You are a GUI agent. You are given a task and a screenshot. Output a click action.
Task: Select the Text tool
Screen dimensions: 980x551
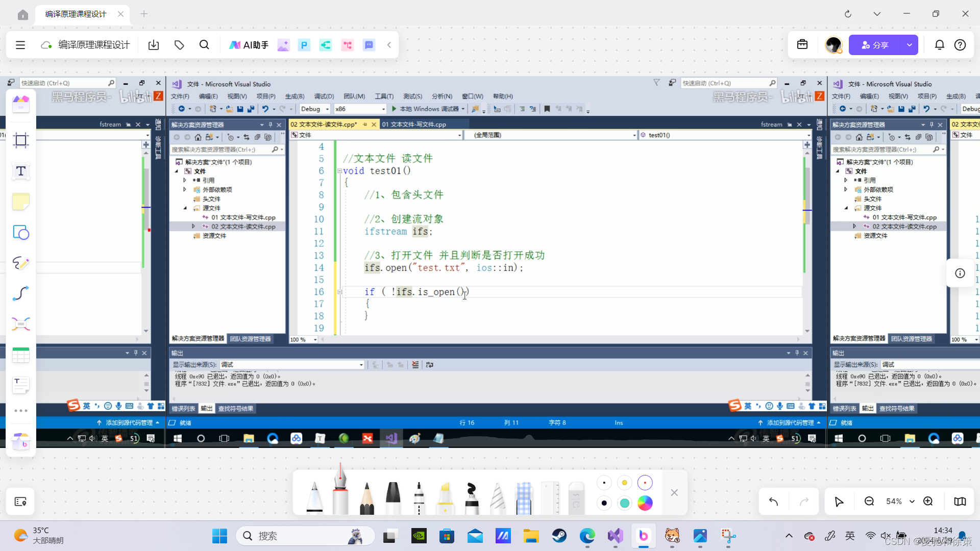(x=21, y=171)
